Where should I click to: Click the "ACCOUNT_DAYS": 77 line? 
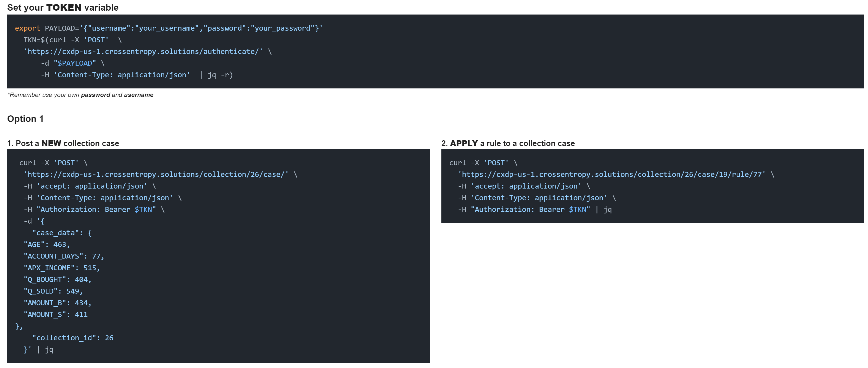(x=64, y=256)
